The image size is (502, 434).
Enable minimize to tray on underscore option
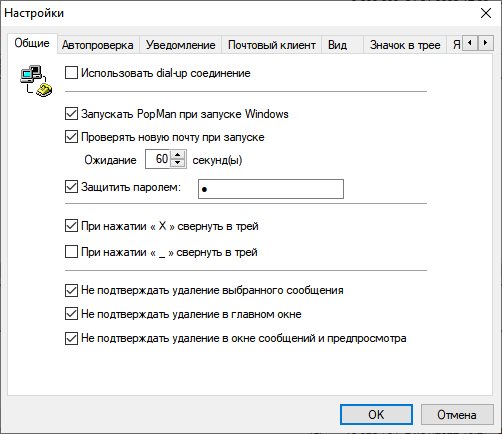pos(71,252)
